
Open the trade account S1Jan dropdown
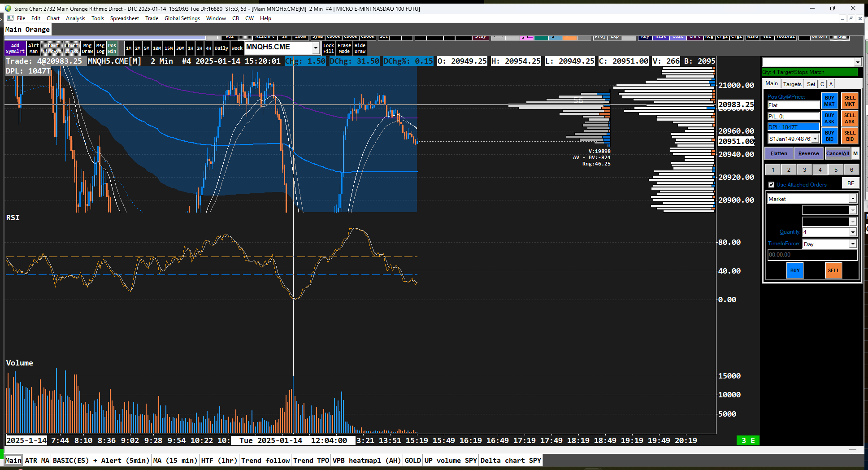816,139
